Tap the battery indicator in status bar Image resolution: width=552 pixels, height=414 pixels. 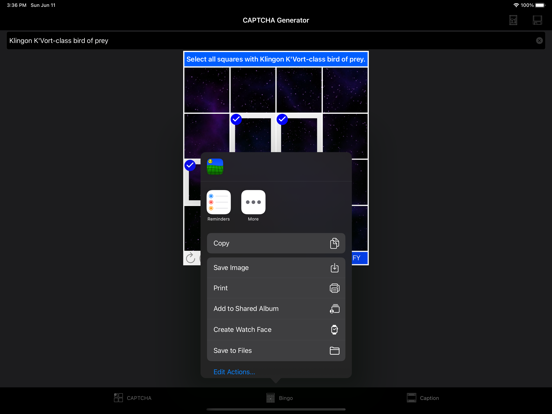pyautogui.click(x=540, y=5)
